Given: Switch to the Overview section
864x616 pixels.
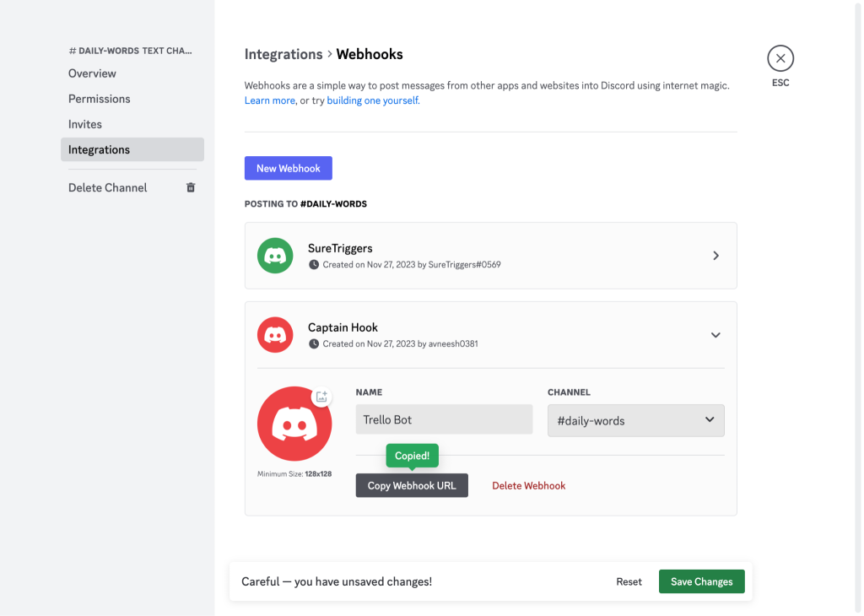Looking at the screenshot, I should click(91, 73).
